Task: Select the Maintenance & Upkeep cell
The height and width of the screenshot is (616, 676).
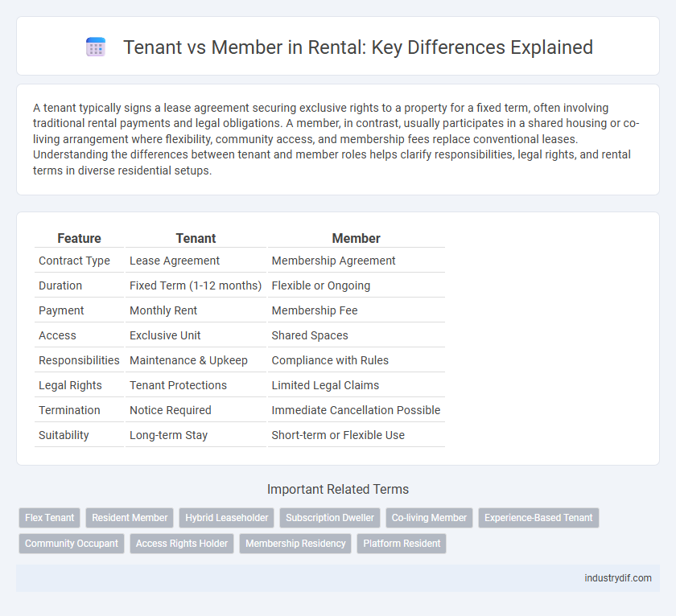Action: [188, 360]
